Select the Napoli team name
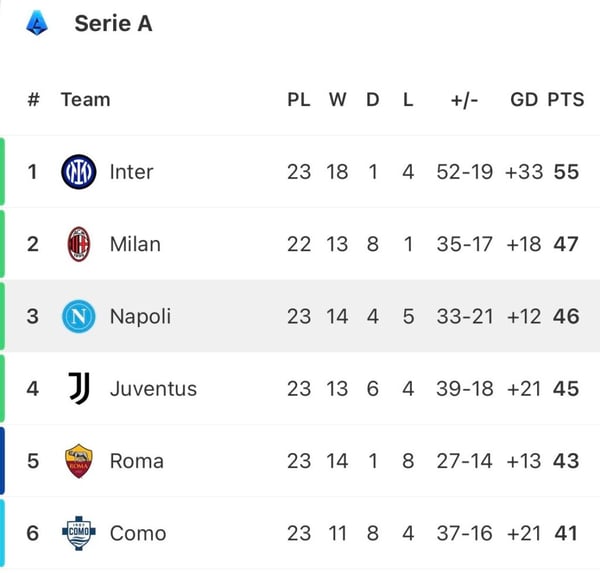The width and height of the screenshot is (600, 573). (140, 316)
